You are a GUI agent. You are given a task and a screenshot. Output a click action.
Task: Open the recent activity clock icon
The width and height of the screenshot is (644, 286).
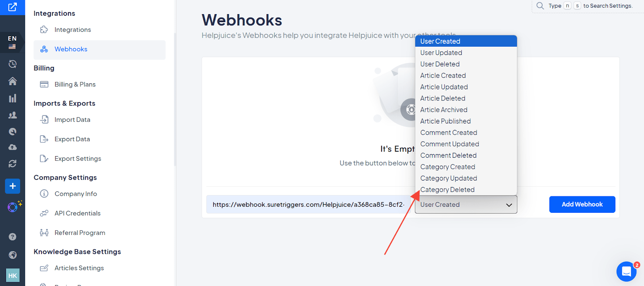click(x=12, y=64)
